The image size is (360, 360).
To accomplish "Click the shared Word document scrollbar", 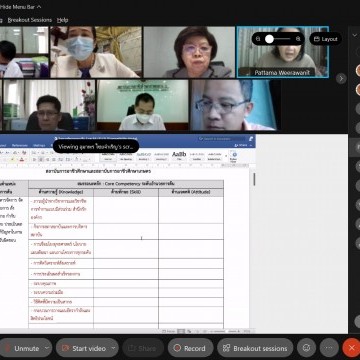I will pos(254,179).
